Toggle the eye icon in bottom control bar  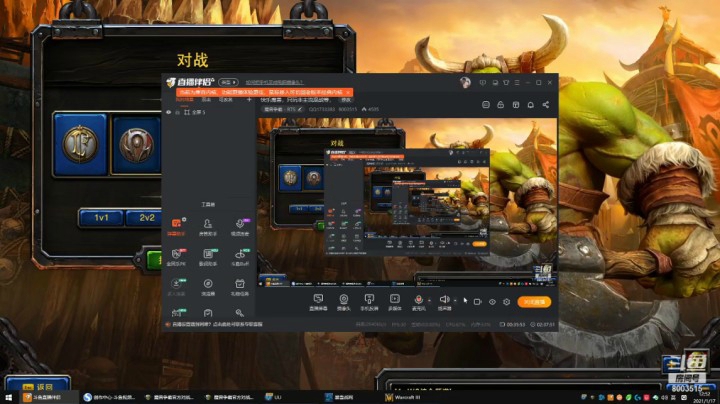pyautogui.click(x=492, y=302)
